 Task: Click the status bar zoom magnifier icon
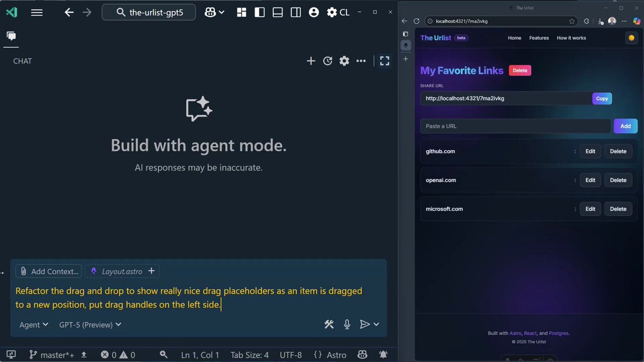(163, 354)
